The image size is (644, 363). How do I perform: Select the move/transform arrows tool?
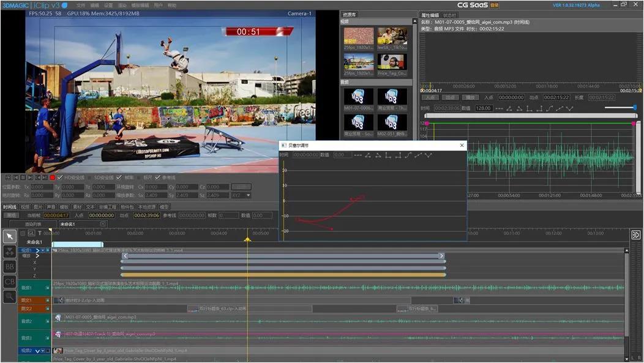(x=10, y=252)
